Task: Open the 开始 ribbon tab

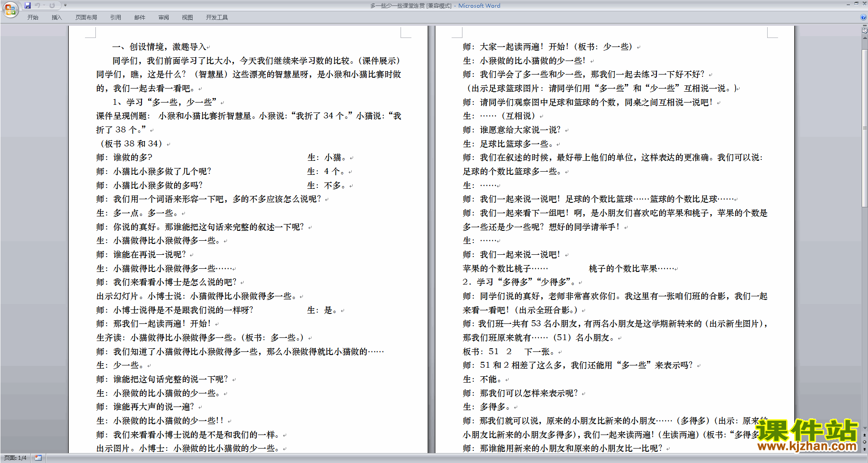Action: click(33, 17)
